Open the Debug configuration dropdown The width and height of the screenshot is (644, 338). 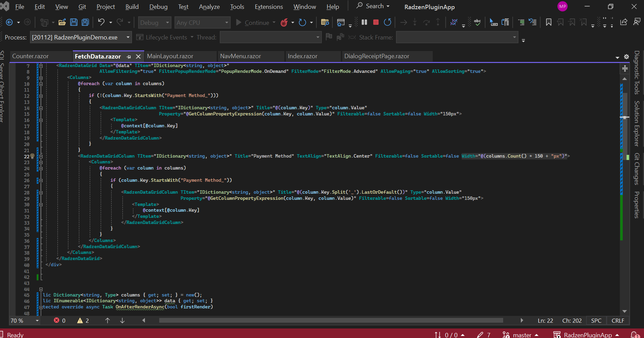154,22
